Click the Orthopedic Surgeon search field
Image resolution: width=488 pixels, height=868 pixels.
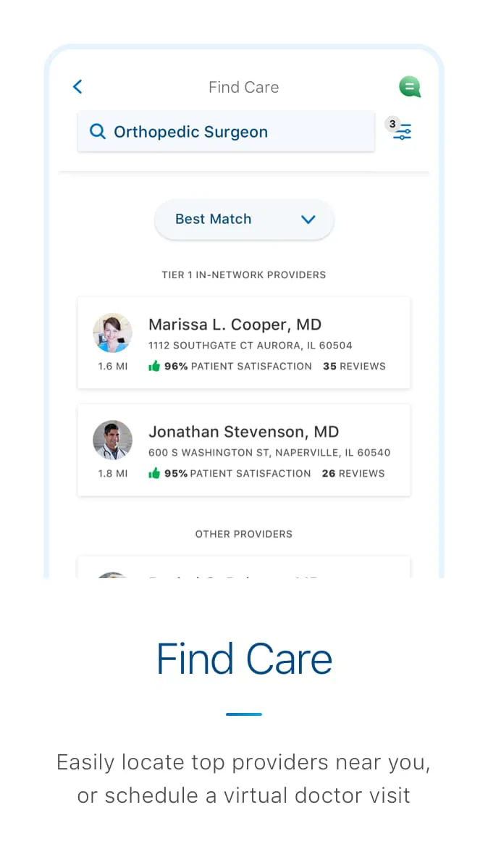point(226,131)
